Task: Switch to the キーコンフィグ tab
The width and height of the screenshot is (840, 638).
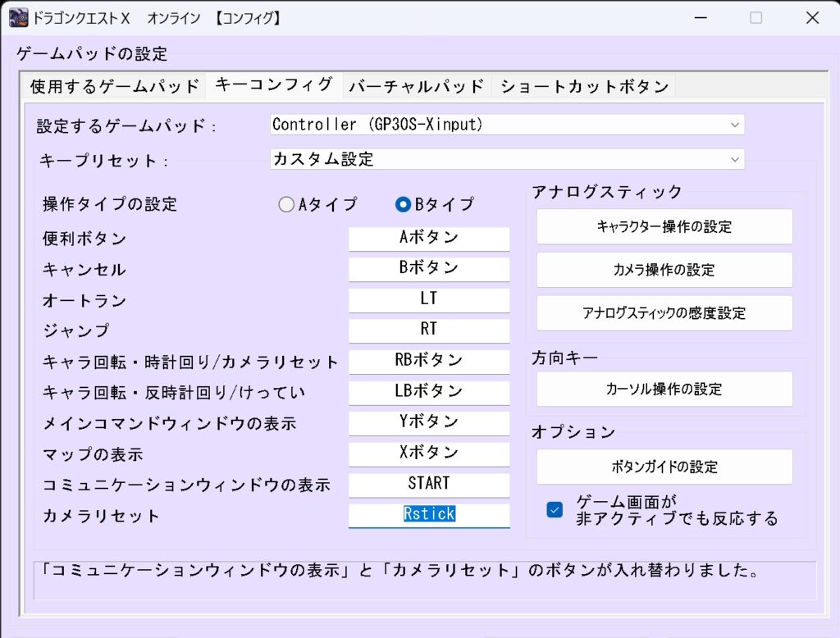Action: pos(274,84)
